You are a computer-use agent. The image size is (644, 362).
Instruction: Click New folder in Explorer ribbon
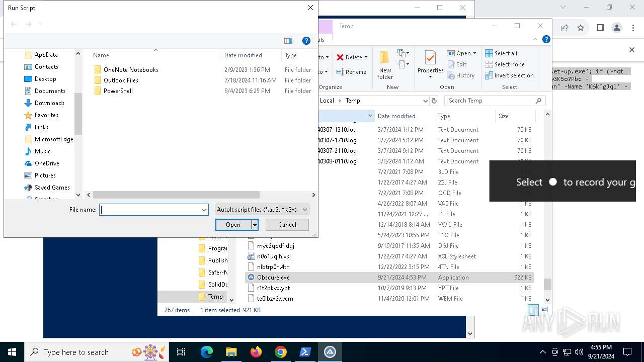385,65
